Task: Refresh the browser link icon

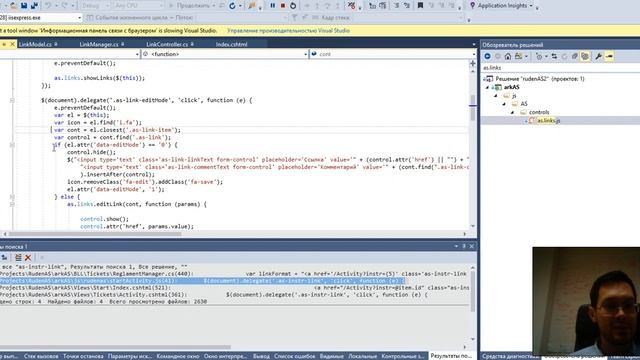Action: 232,5
